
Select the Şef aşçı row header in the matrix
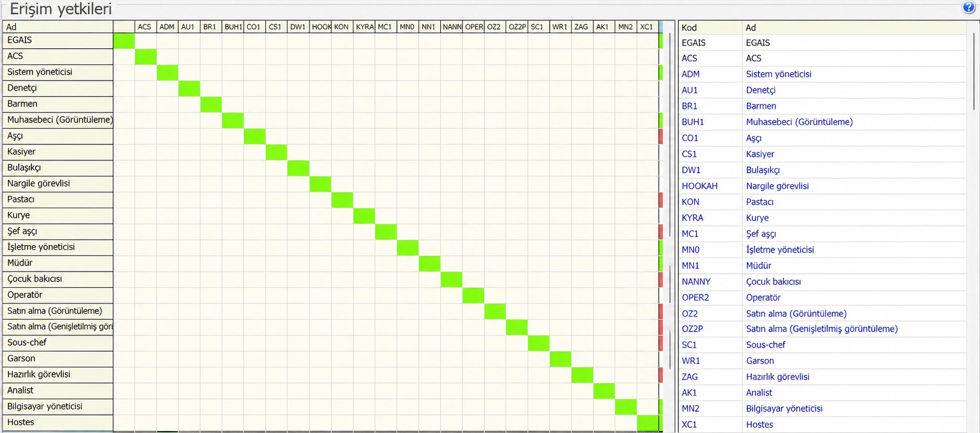[58, 232]
